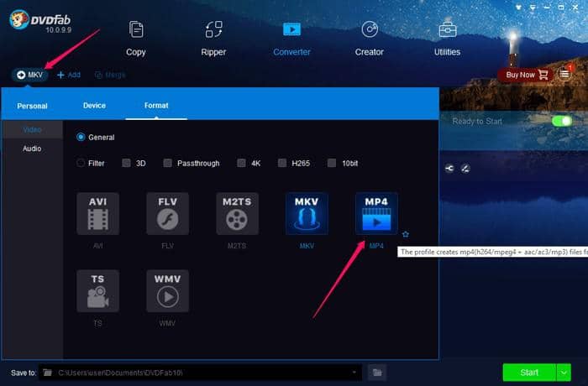
Task: Click the green Start button
Action: click(x=529, y=372)
